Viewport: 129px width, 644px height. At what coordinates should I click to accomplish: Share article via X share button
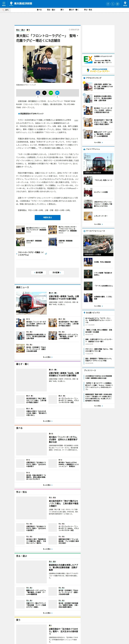44,93
